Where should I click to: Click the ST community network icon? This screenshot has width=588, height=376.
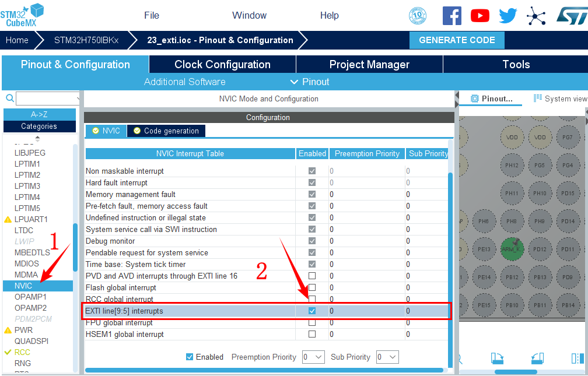tap(536, 16)
